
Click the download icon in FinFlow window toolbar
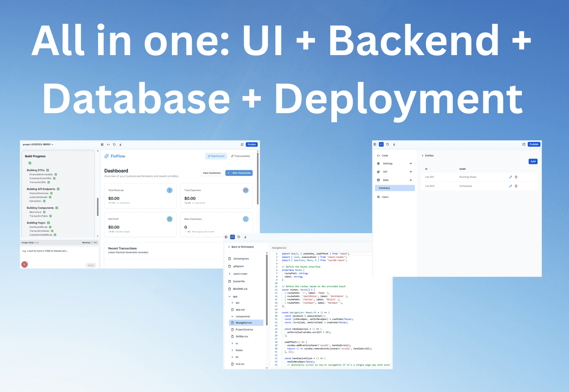coord(121,144)
